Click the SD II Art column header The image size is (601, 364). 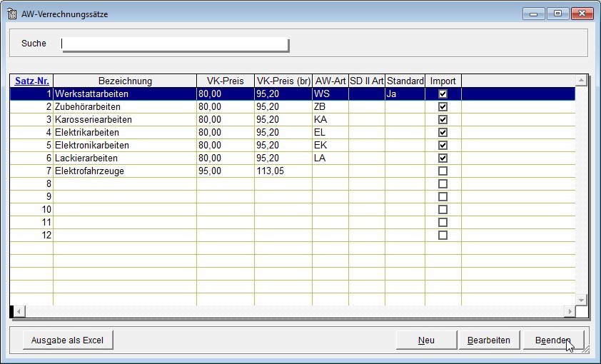(x=367, y=81)
